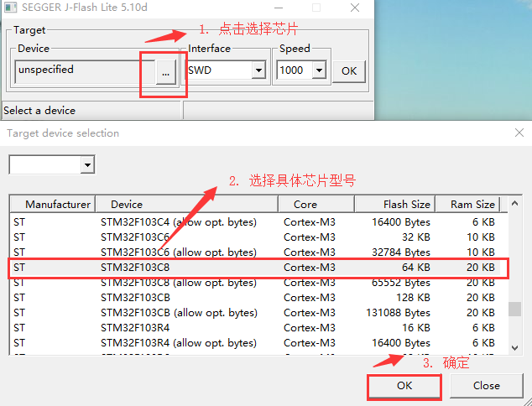Sort by Core column header
The width and height of the screenshot is (532, 406).
pos(316,204)
